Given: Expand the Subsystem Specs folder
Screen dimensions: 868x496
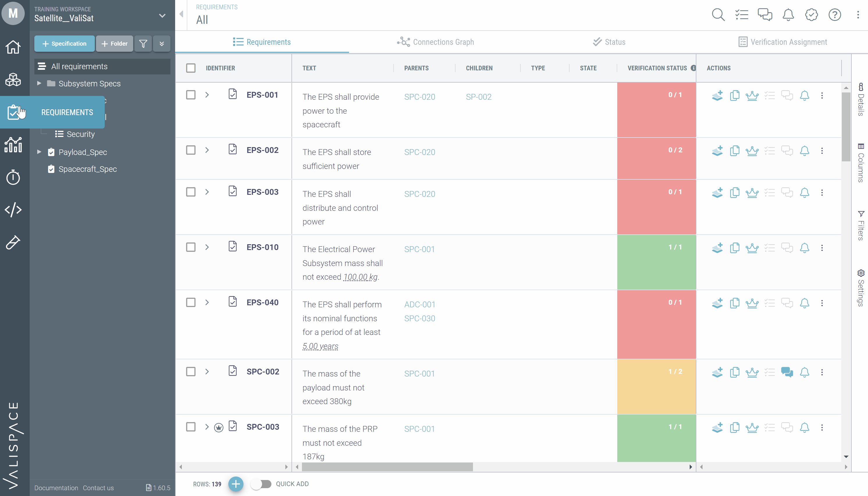Looking at the screenshot, I should (x=39, y=83).
